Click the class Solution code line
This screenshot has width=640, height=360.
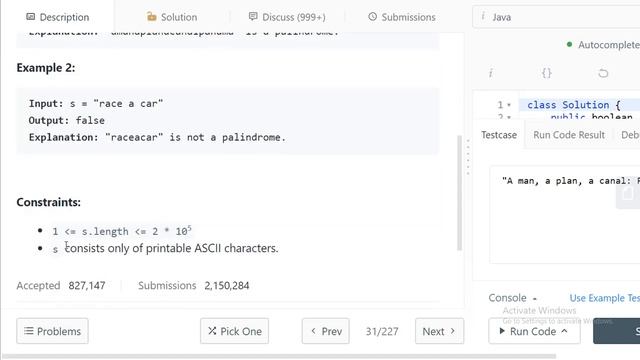[x=573, y=105]
